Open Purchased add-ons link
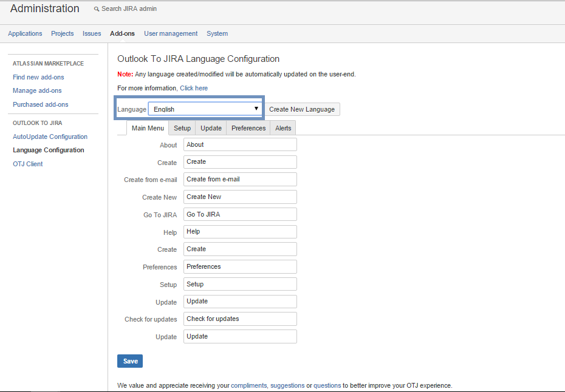 [41, 104]
